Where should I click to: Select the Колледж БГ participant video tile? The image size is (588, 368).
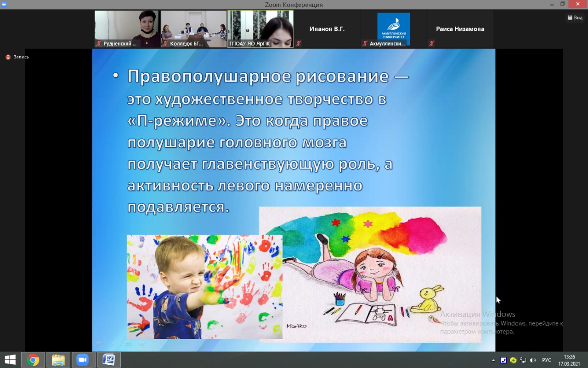193,29
